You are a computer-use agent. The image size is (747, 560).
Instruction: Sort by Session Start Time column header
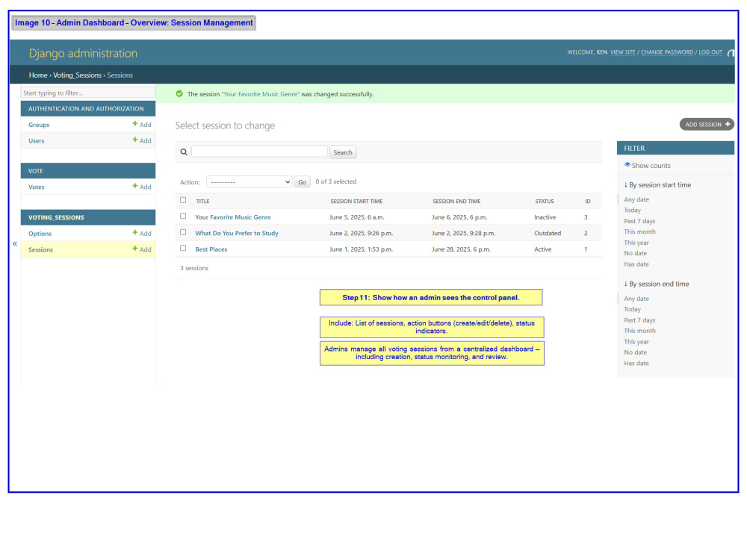356,202
